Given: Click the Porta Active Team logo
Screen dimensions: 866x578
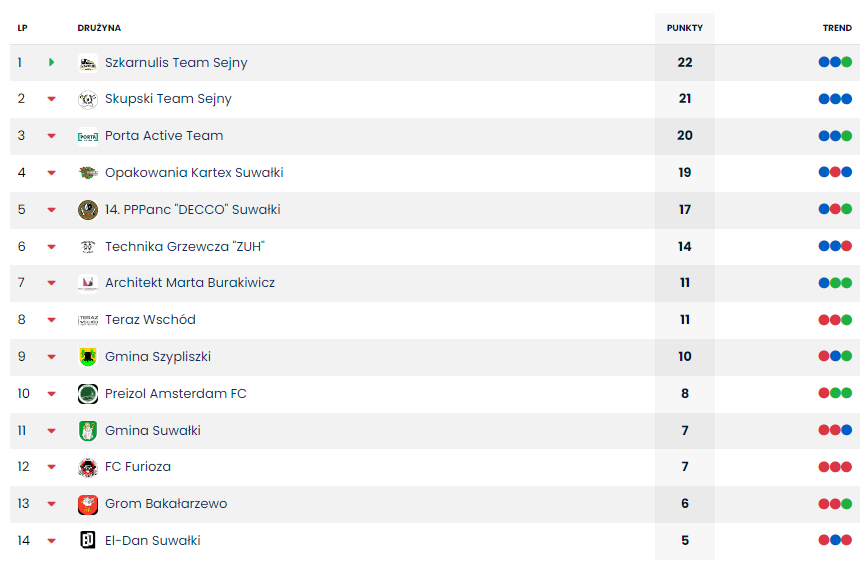Looking at the screenshot, I should click(x=88, y=136).
